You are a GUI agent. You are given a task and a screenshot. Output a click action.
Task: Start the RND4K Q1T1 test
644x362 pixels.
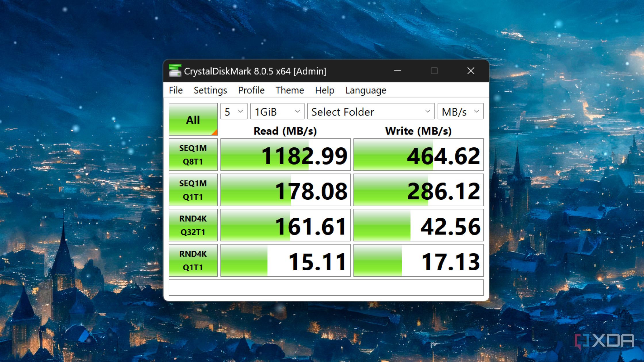193,261
